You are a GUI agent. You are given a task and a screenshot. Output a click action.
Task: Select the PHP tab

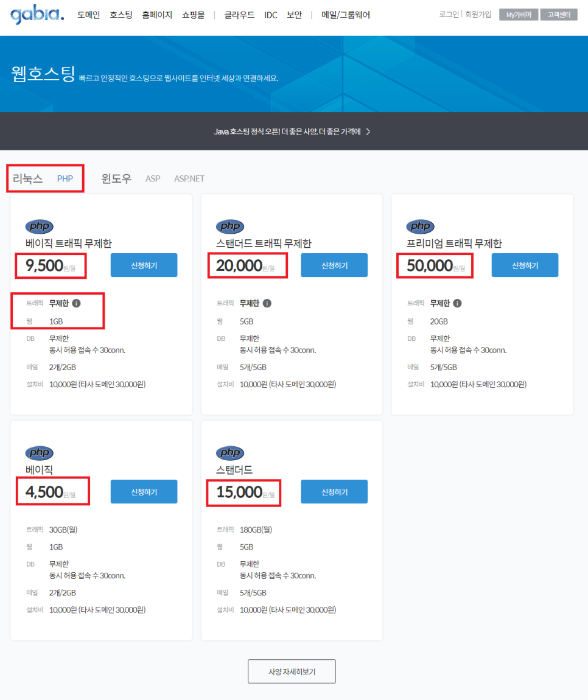point(65,178)
